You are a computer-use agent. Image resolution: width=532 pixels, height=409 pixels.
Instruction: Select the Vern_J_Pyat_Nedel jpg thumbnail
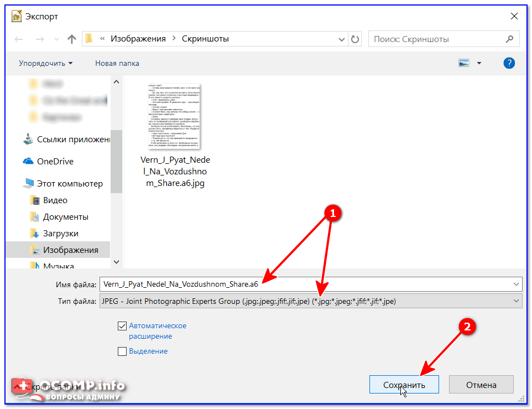click(x=174, y=116)
